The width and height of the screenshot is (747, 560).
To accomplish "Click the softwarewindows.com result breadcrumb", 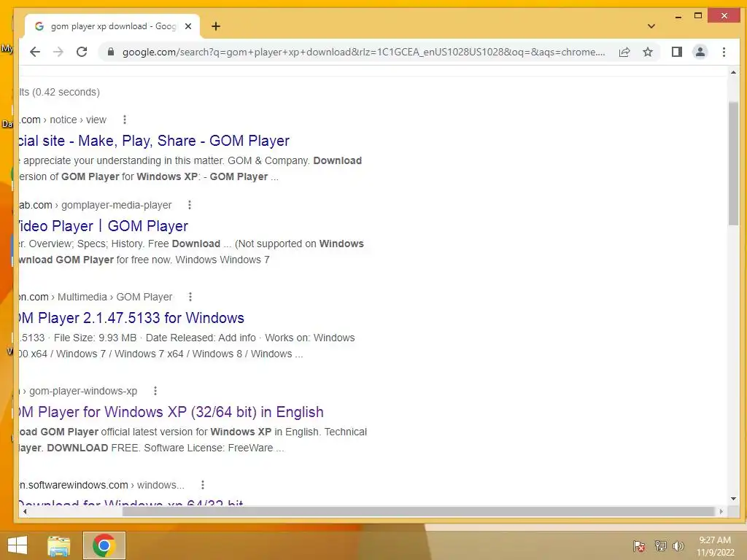I will (101, 485).
